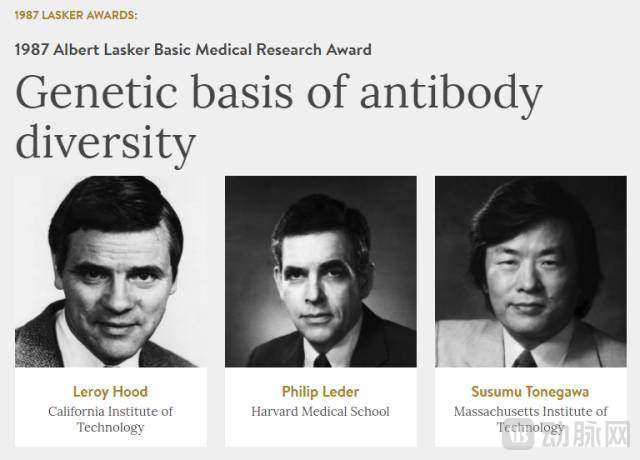Click the Harvard Medical School affiliation
This screenshot has height=460, width=640.
(x=320, y=411)
